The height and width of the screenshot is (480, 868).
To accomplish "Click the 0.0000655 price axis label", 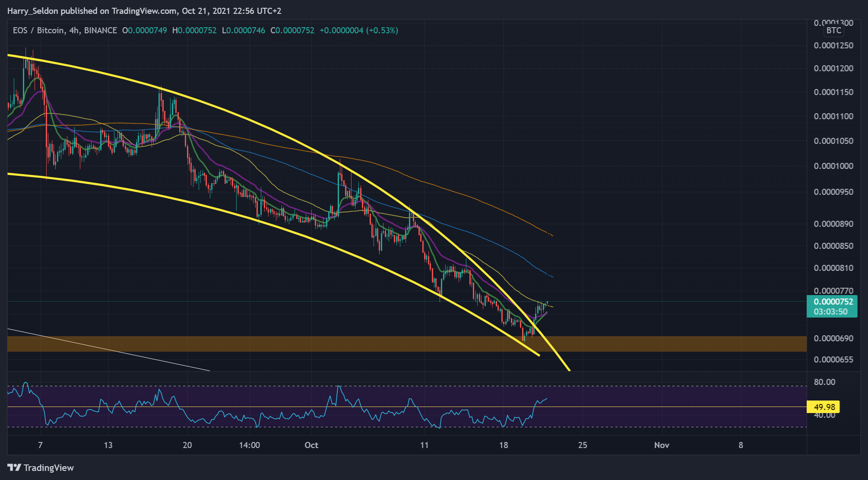I will pos(833,359).
